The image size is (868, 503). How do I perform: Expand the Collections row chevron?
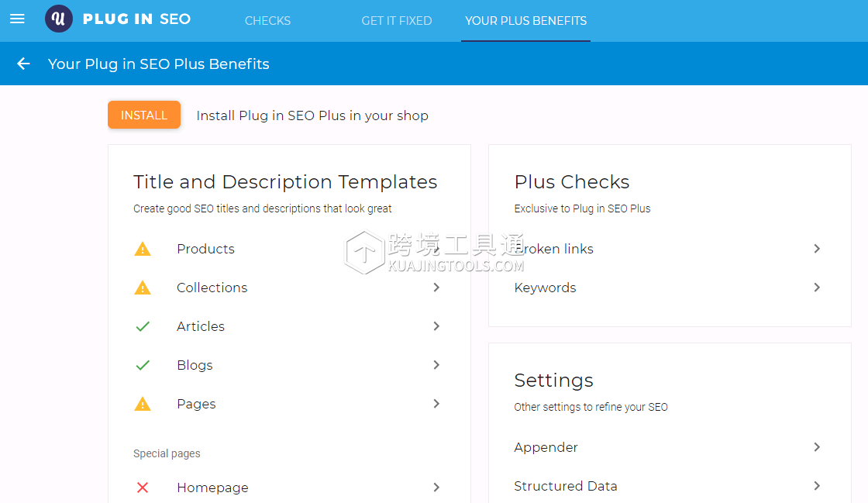click(x=436, y=288)
